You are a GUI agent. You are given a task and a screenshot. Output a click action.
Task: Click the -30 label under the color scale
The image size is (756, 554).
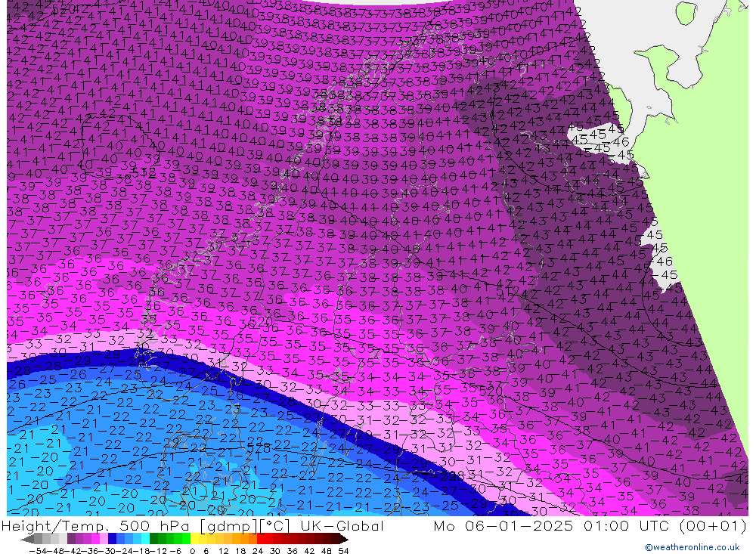point(107,551)
